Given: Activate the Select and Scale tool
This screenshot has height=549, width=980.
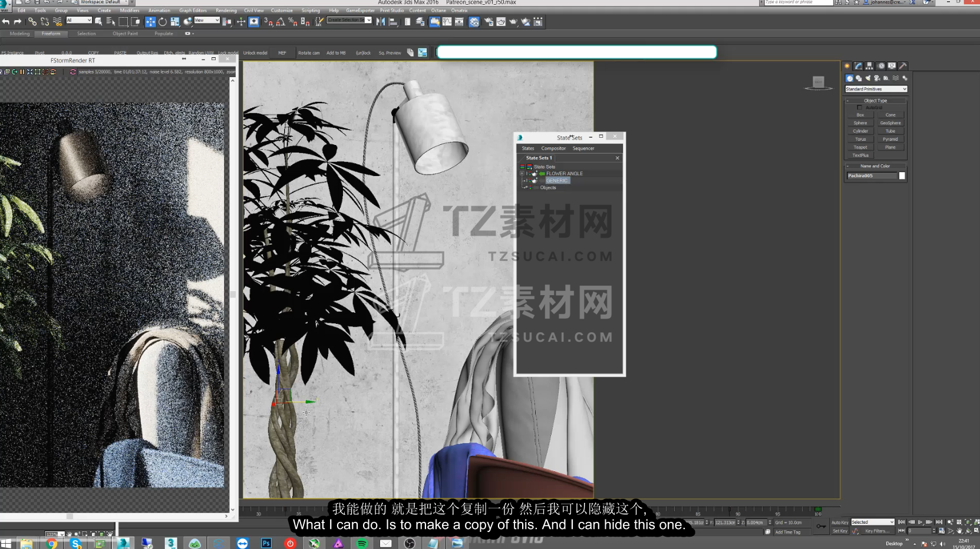Looking at the screenshot, I should [x=175, y=22].
